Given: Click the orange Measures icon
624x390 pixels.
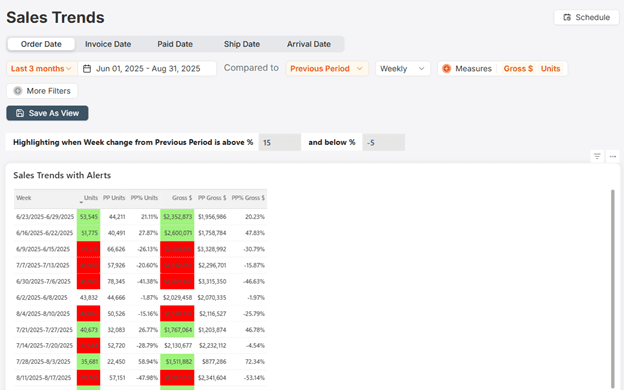Looking at the screenshot, I should 447,68.
